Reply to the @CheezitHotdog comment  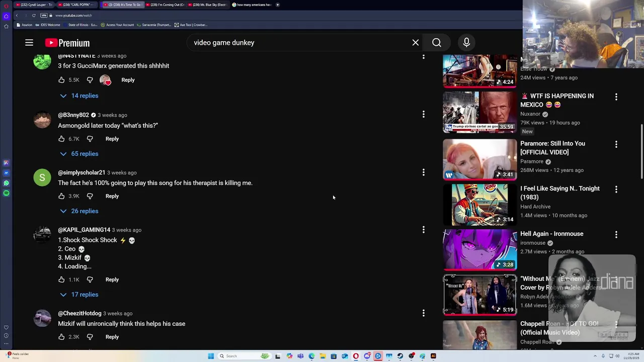pos(112,337)
